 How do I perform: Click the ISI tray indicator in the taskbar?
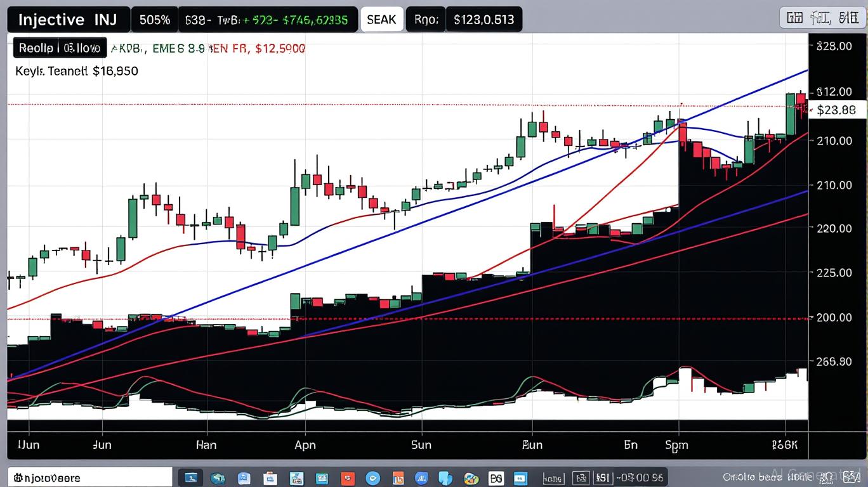(x=602, y=477)
